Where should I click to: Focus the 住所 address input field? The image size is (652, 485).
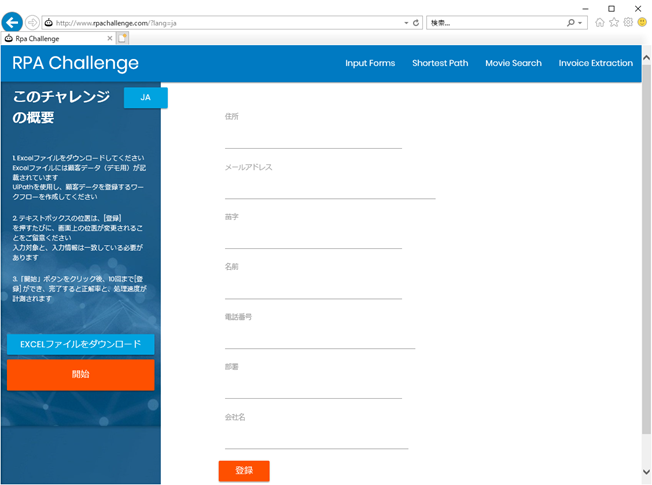click(313, 139)
